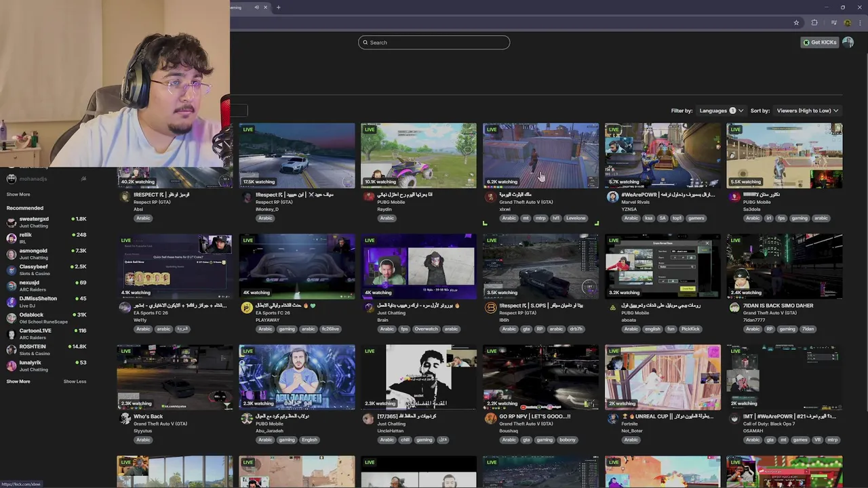Viewport: 868px width, 488px height.
Task: Open Chrome profile avatar in toolbar
Action: click(x=848, y=22)
